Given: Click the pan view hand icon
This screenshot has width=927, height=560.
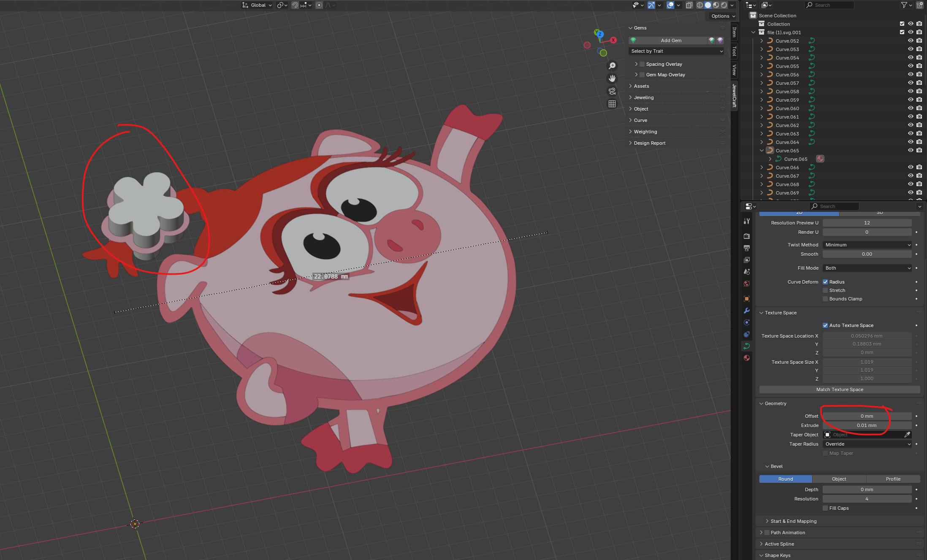Looking at the screenshot, I should point(612,78).
